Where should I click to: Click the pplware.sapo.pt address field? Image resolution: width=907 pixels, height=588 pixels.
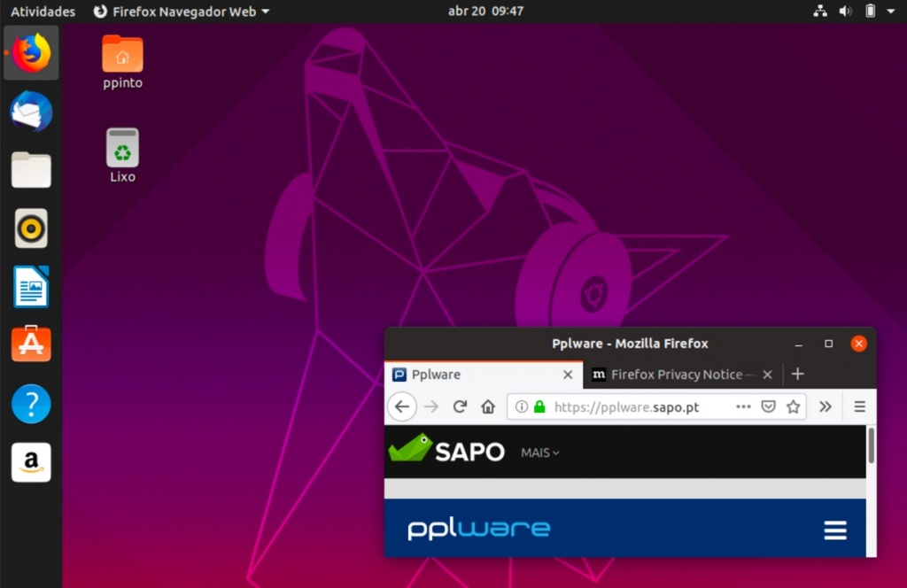627,407
